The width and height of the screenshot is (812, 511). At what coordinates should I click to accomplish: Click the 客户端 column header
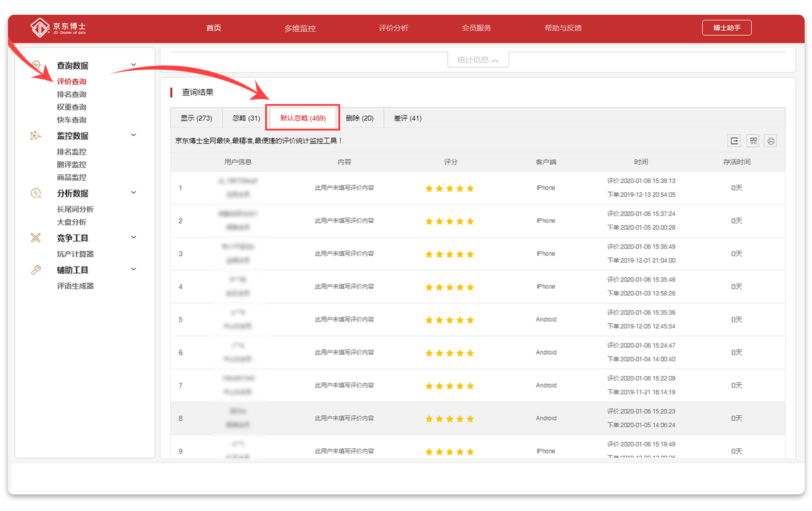pos(546,162)
